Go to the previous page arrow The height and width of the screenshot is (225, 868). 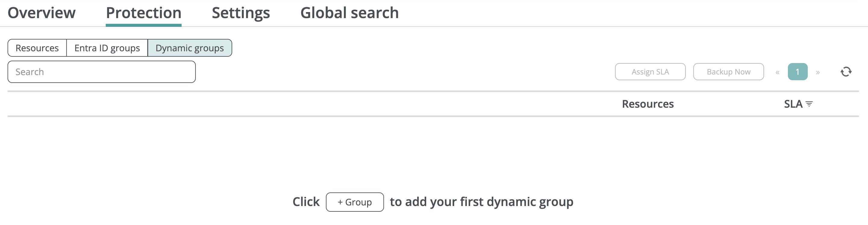[777, 72]
